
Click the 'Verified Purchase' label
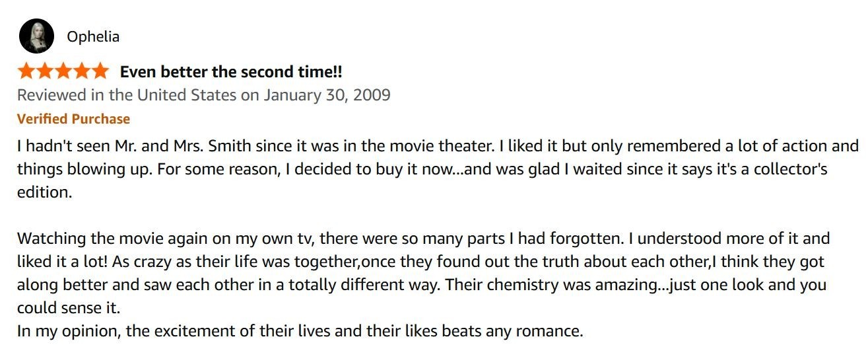point(73,119)
